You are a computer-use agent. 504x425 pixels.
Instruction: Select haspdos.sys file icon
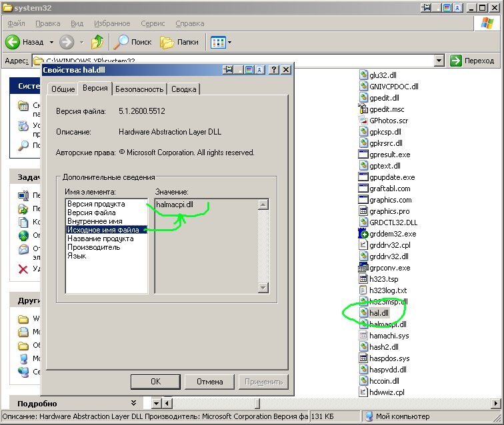point(363,358)
